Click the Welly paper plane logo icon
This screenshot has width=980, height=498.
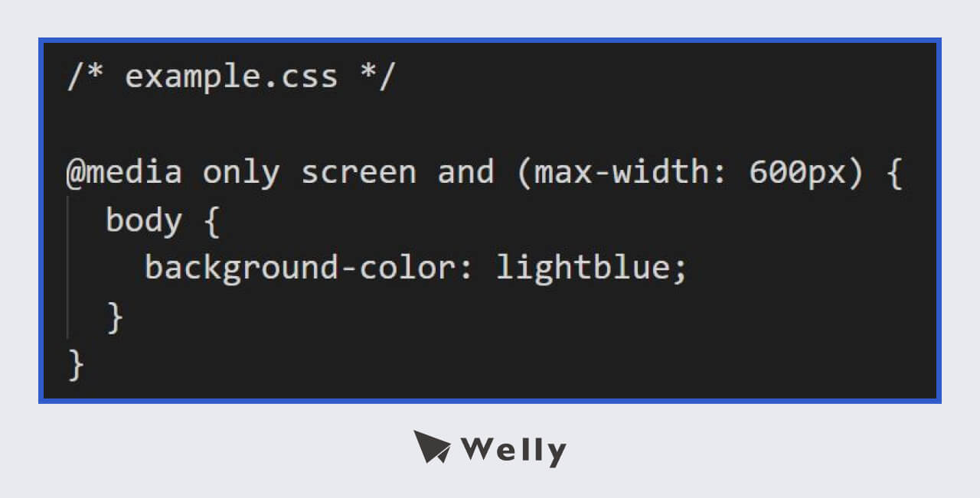(x=431, y=447)
